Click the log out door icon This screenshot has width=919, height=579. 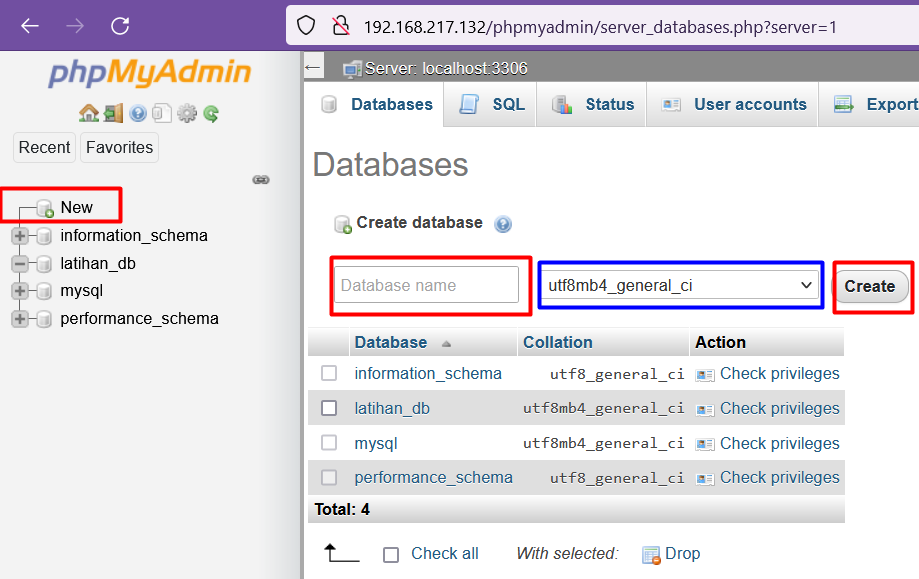tap(113, 113)
